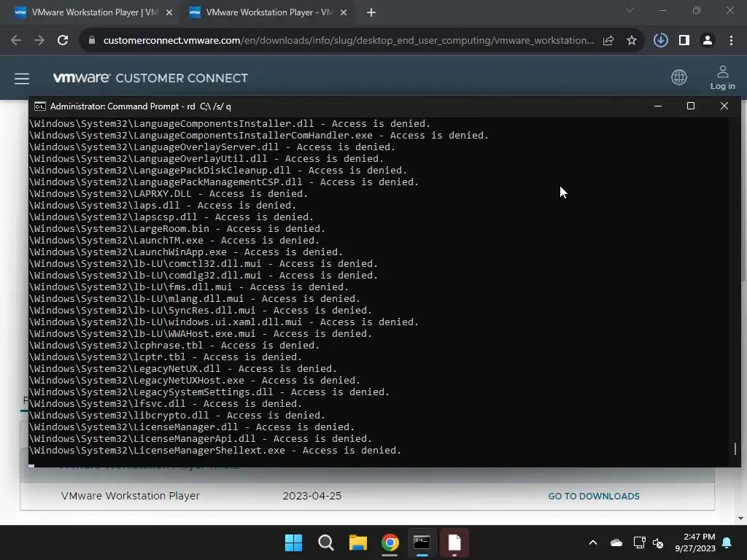Open File Explorer from taskbar
This screenshot has height=560, width=747.
[357, 542]
